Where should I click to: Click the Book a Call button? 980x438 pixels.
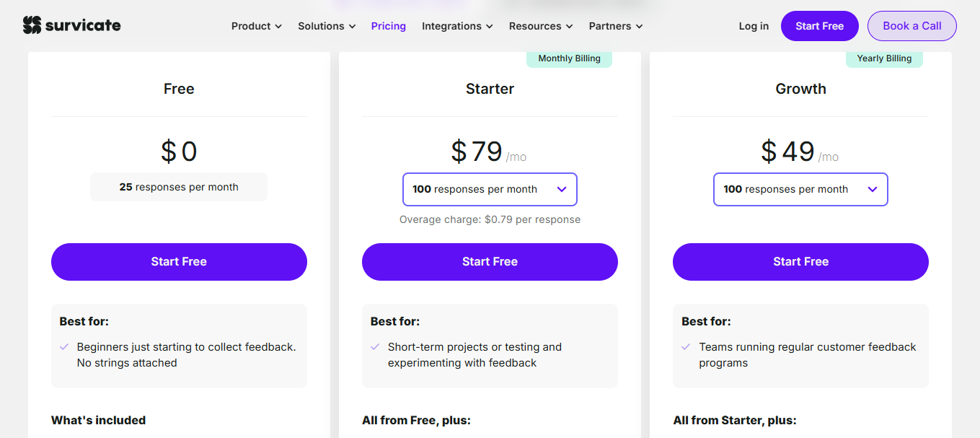[x=911, y=26]
